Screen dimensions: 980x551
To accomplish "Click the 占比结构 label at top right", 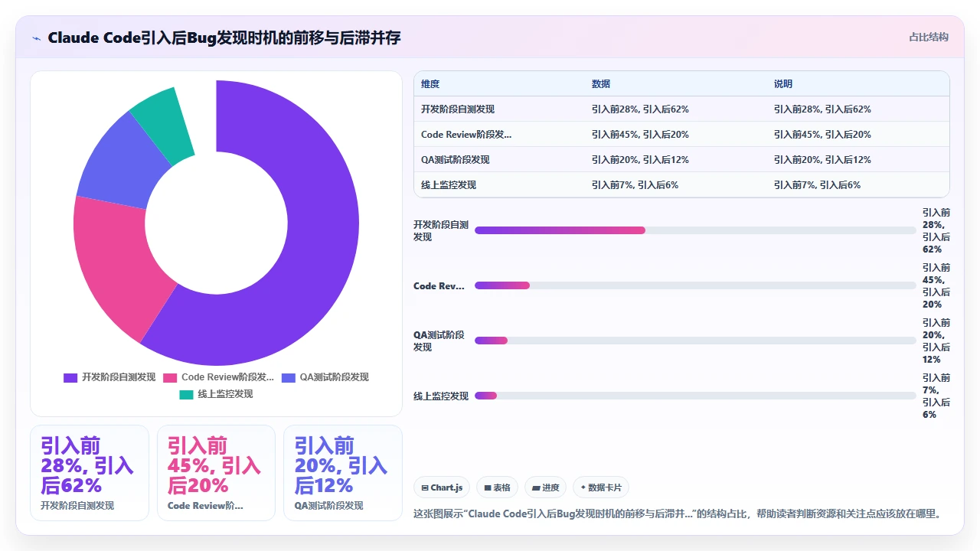I will click(x=928, y=37).
